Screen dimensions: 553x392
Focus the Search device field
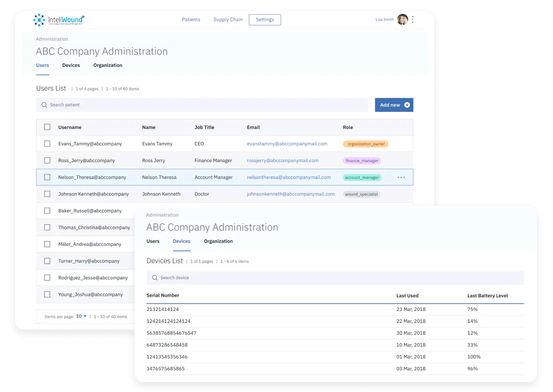tap(335, 278)
